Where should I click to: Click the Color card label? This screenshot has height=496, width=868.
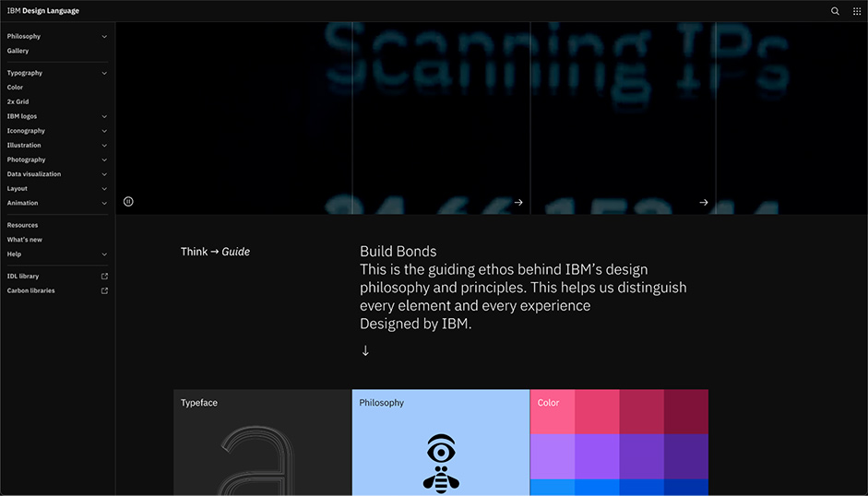[548, 403]
